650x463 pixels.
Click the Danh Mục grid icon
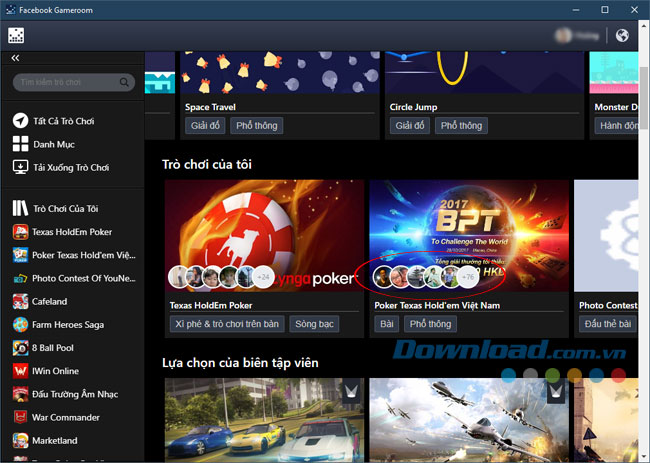(20, 144)
